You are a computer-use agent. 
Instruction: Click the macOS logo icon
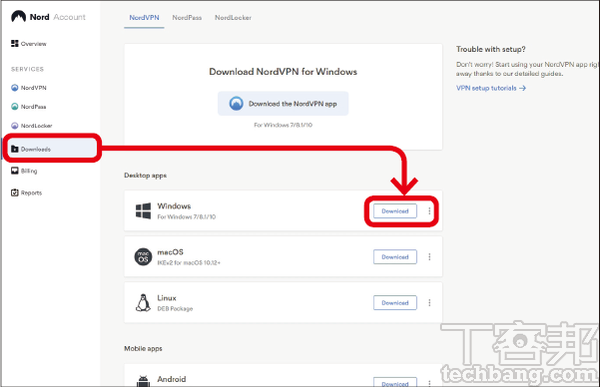coord(143,257)
